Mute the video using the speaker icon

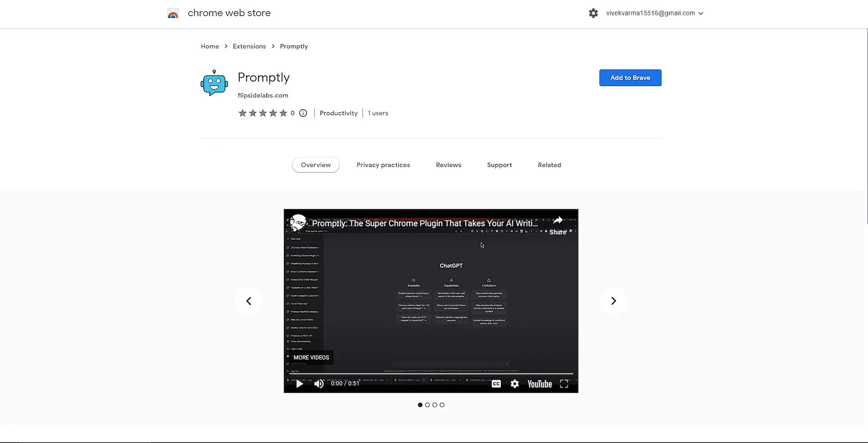click(319, 384)
